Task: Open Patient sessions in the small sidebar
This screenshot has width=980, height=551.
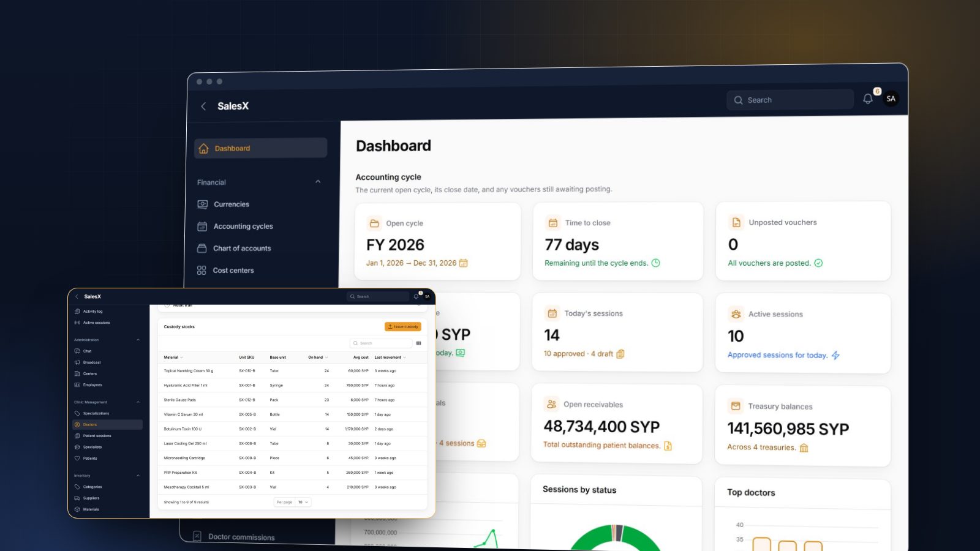Action: [x=97, y=436]
